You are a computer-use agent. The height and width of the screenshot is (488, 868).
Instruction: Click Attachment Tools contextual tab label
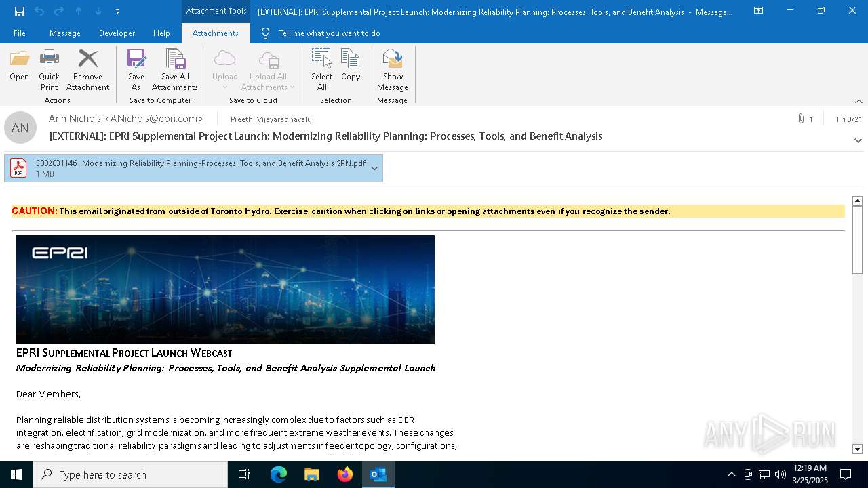tap(216, 11)
